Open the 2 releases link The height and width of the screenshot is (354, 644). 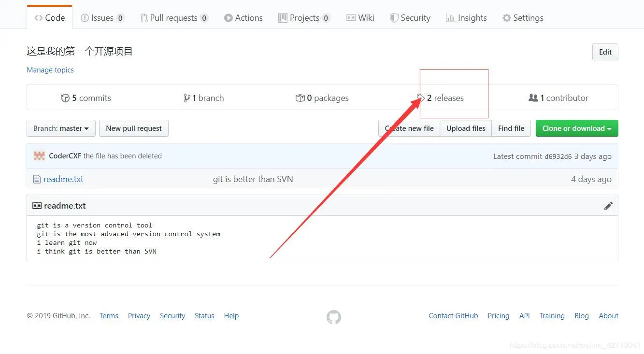[440, 98]
